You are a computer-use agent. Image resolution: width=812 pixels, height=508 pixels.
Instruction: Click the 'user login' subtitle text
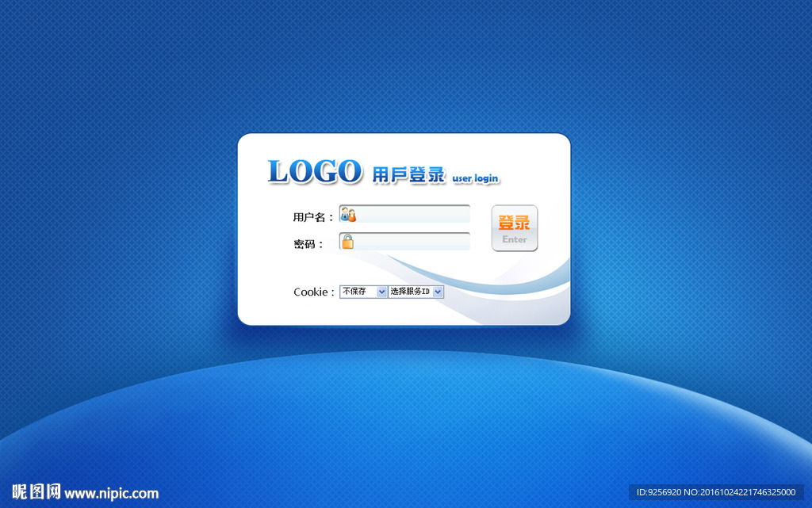click(476, 178)
